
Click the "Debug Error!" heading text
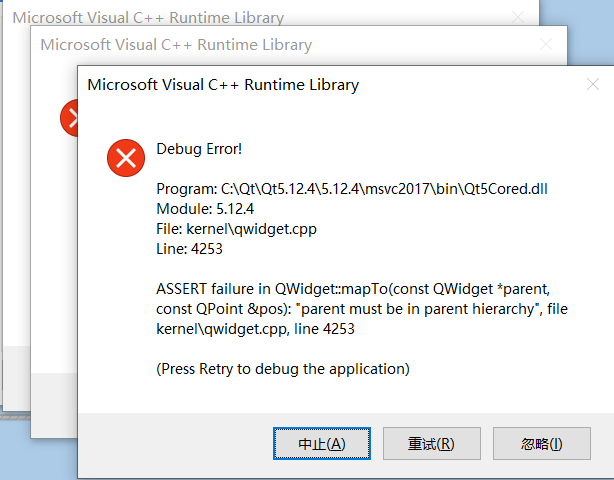coord(199,149)
